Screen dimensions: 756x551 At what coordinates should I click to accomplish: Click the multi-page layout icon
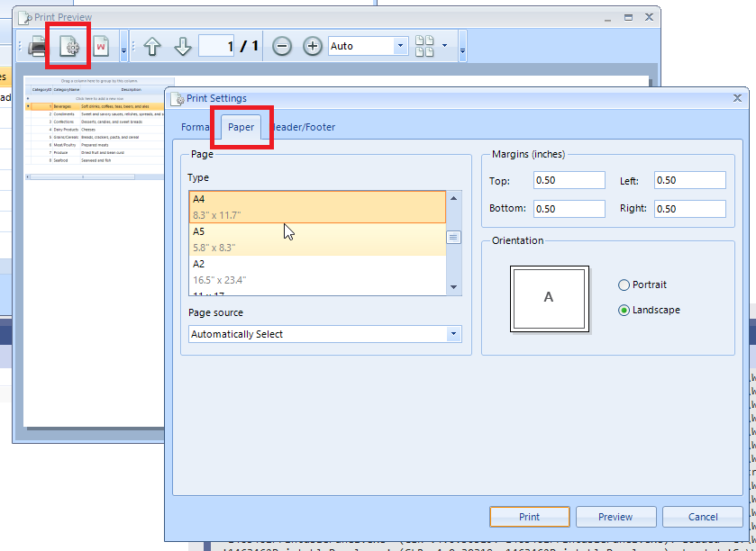(x=424, y=46)
